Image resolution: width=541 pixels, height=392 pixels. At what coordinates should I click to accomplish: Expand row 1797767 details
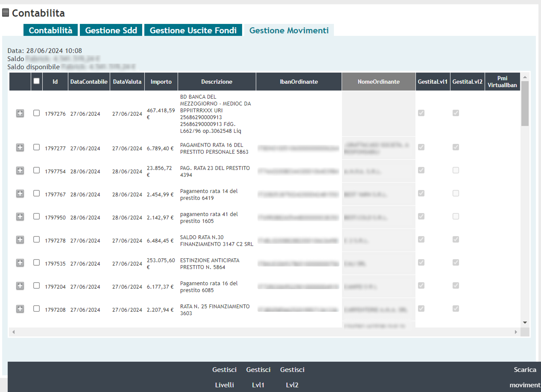point(20,193)
